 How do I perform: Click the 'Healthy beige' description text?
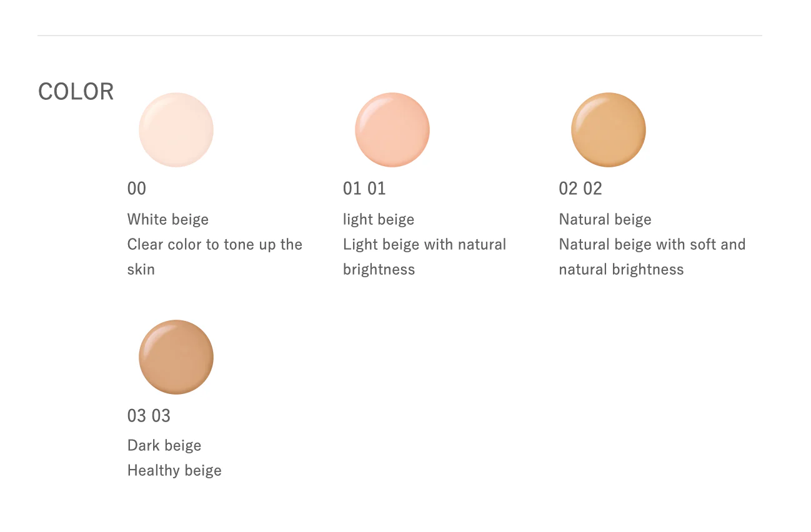pos(174,471)
